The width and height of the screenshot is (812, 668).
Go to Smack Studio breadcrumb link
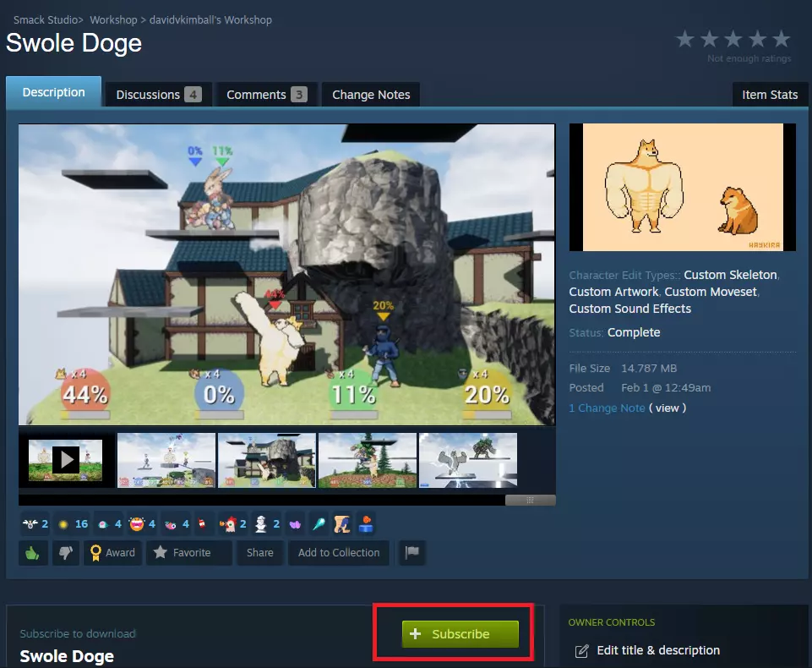(46, 19)
